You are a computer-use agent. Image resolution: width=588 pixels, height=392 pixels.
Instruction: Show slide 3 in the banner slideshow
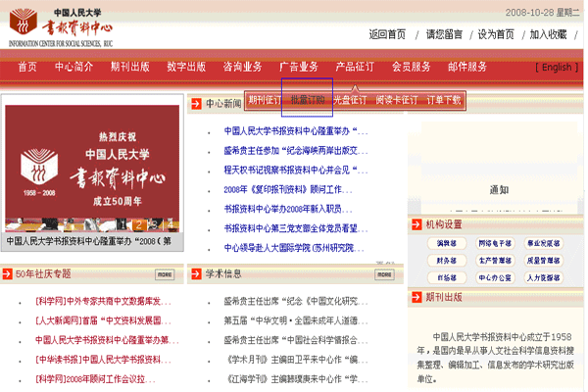[x=153, y=224]
